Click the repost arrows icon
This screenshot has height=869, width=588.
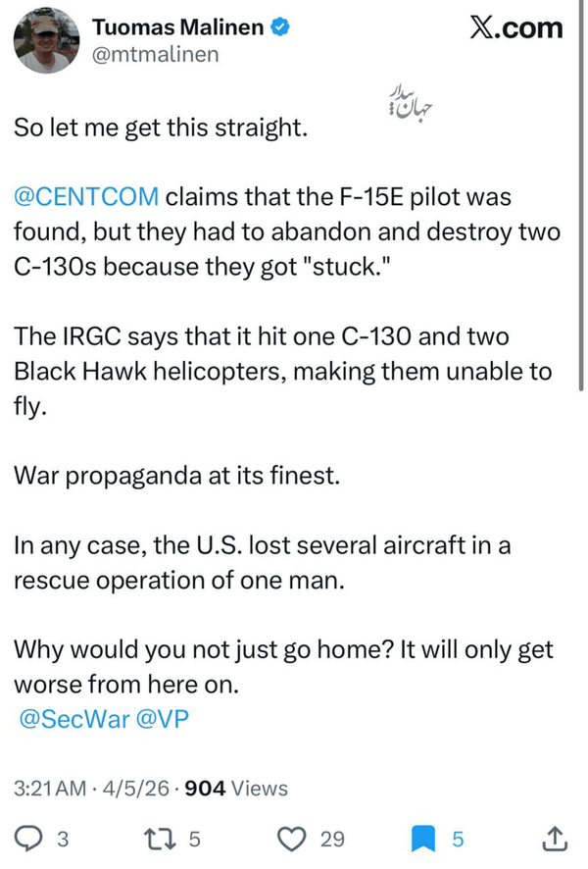(x=156, y=840)
